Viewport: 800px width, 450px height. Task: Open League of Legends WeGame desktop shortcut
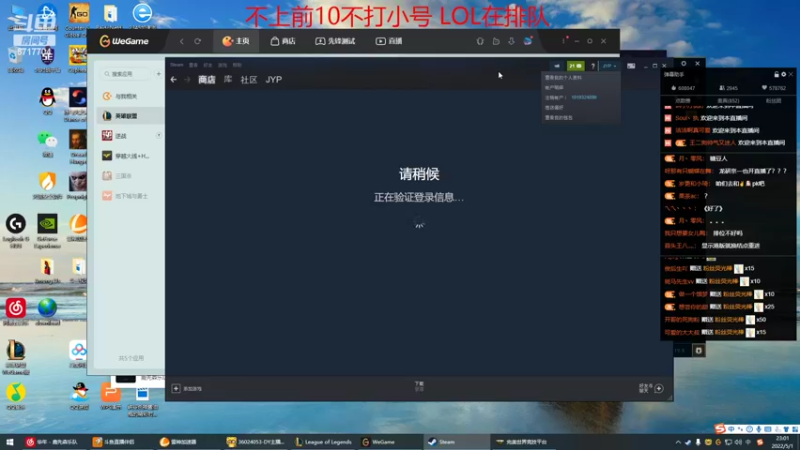pyautogui.click(x=16, y=357)
